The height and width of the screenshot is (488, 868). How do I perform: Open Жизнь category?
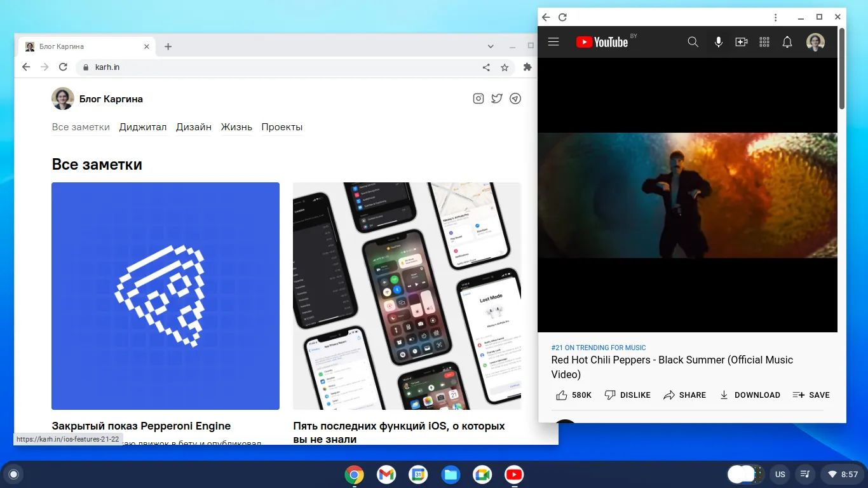[x=236, y=127]
